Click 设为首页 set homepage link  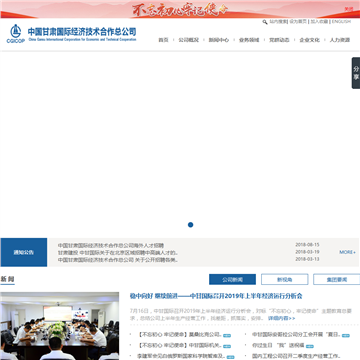298,21
